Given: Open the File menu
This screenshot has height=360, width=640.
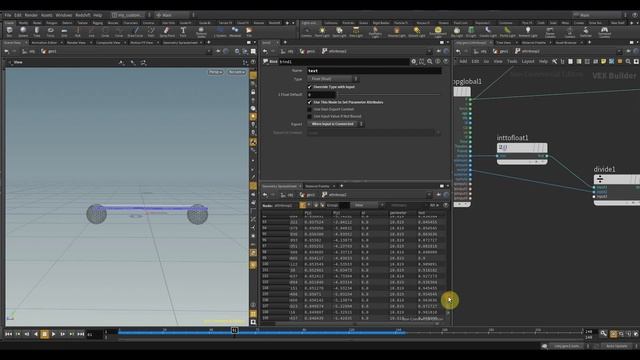Looking at the screenshot, I should 8,15.
